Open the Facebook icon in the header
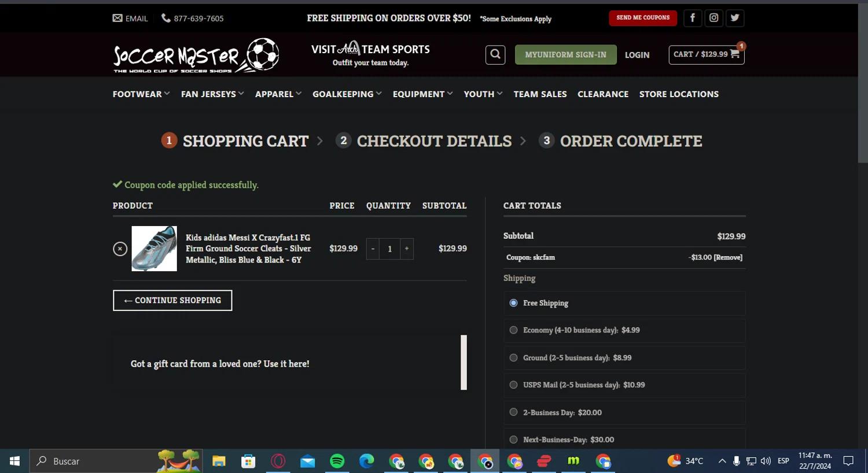 (x=693, y=18)
